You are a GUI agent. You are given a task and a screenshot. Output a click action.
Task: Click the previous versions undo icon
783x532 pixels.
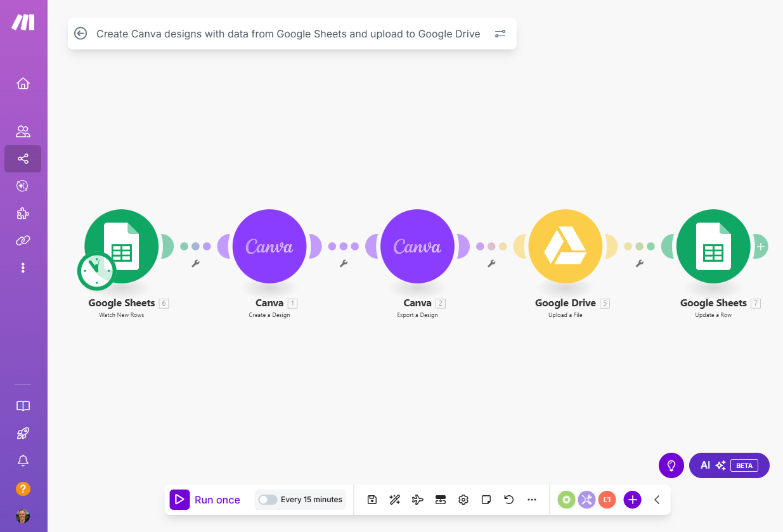click(x=508, y=500)
